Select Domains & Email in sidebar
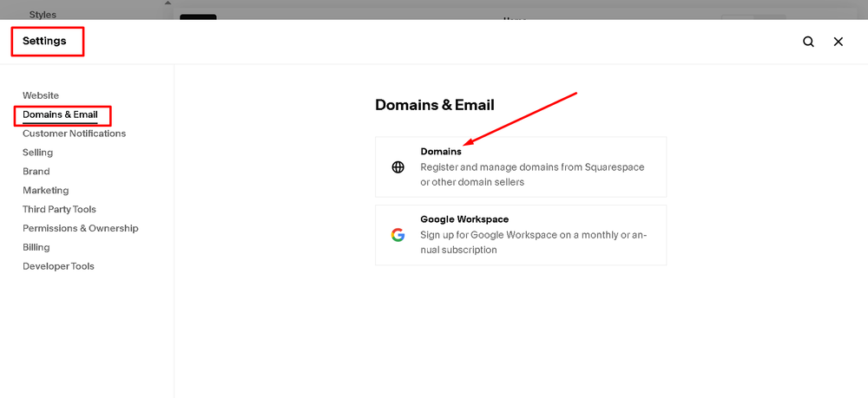The width and height of the screenshot is (868, 398). point(60,114)
